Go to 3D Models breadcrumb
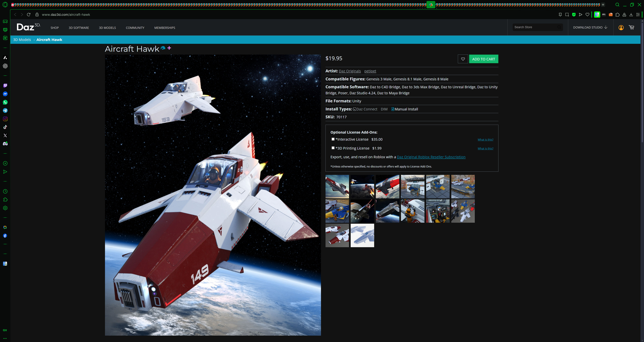 coord(22,40)
